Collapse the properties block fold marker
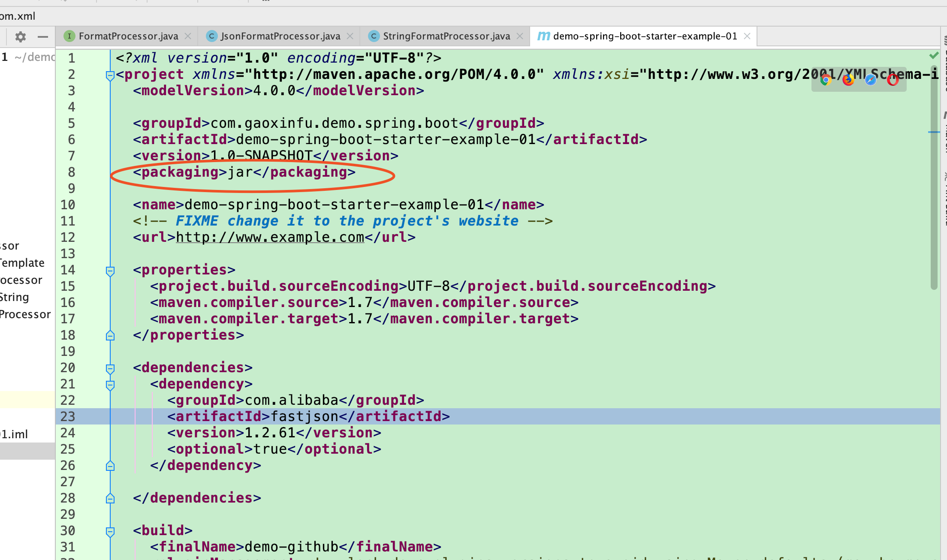The width and height of the screenshot is (947, 560). (110, 271)
